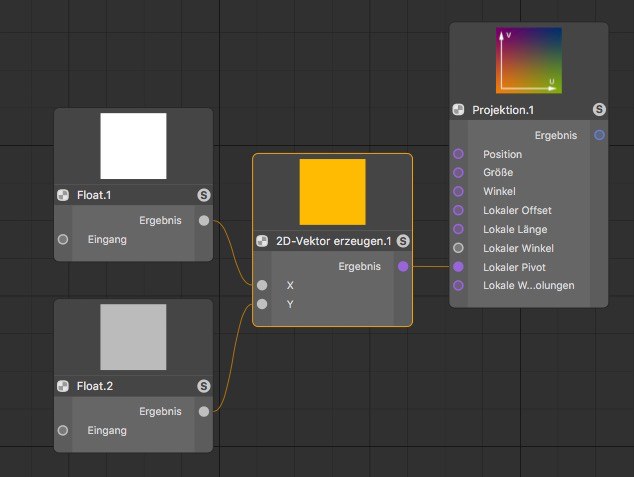Click the Lokaler Offset label

pyautogui.click(x=517, y=210)
